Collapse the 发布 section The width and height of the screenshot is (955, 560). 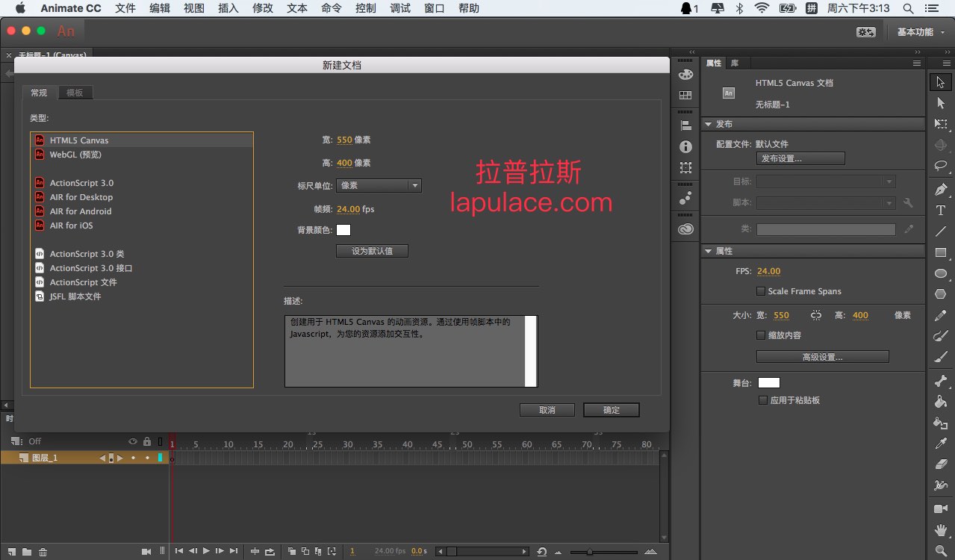point(709,124)
